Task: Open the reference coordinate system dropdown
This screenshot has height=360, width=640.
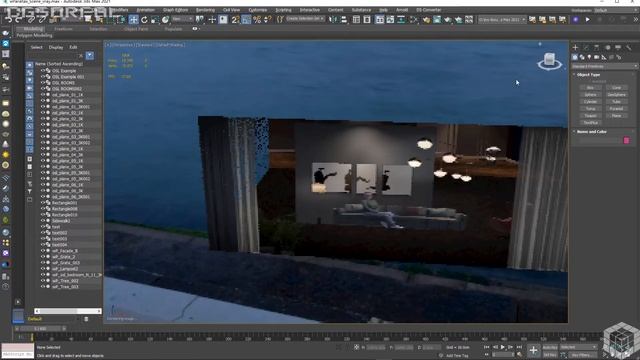Action: point(182,19)
